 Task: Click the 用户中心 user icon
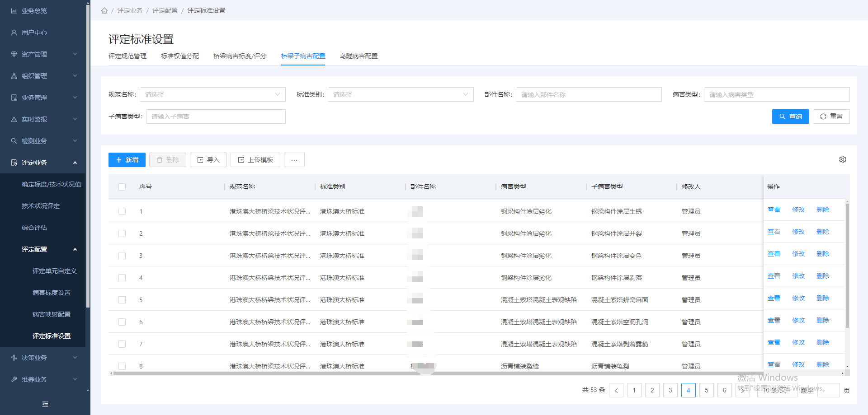(14, 33)
